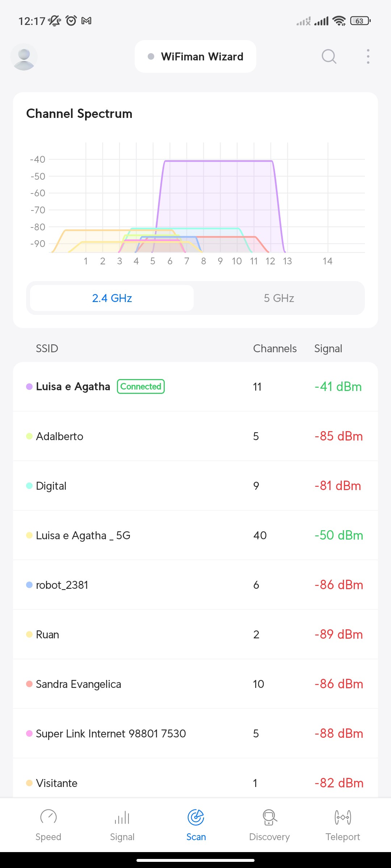Switch spectrum to 5 GHz band
This screenshot has height=868, width=391.
279,298
